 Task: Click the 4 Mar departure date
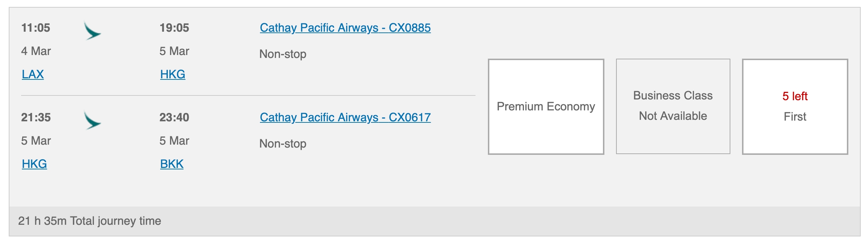[x=36, y=51]
